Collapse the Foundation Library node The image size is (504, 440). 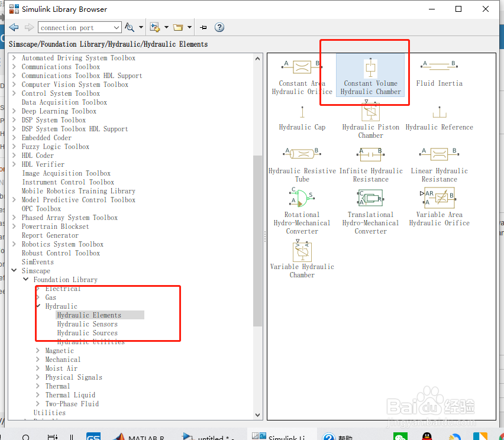pos(25,279)
